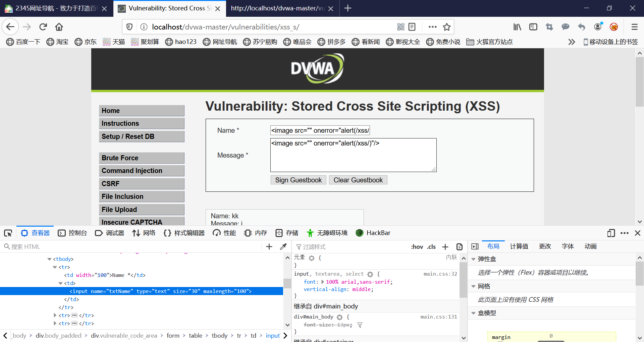644x342 pixels.
Task: Click the filter icon on font-size rule
Action: [x=360, y=325]
